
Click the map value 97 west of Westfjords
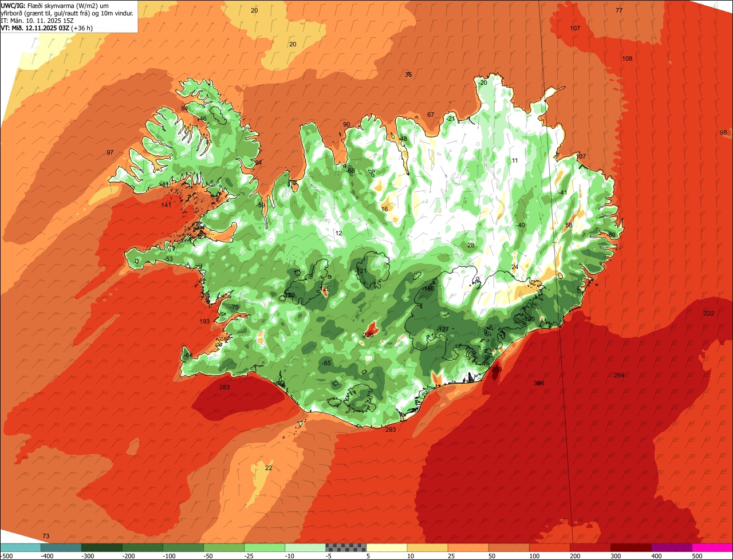pos(110,152)
